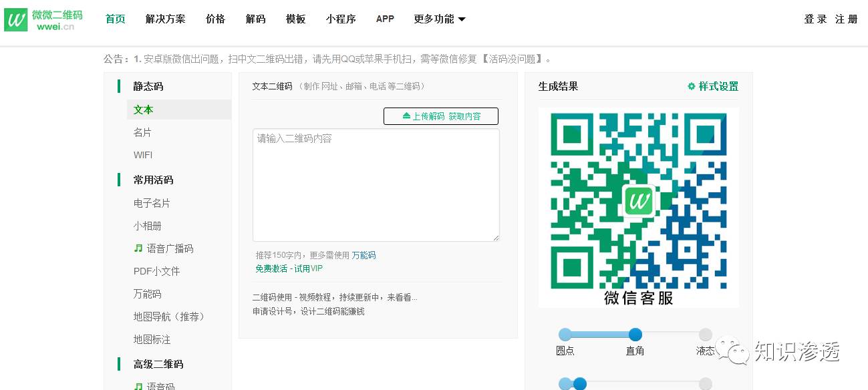The image size is (868, 390).
Task: Click the music note icon beside 语音广播码
Action: [x=138, y=248]
